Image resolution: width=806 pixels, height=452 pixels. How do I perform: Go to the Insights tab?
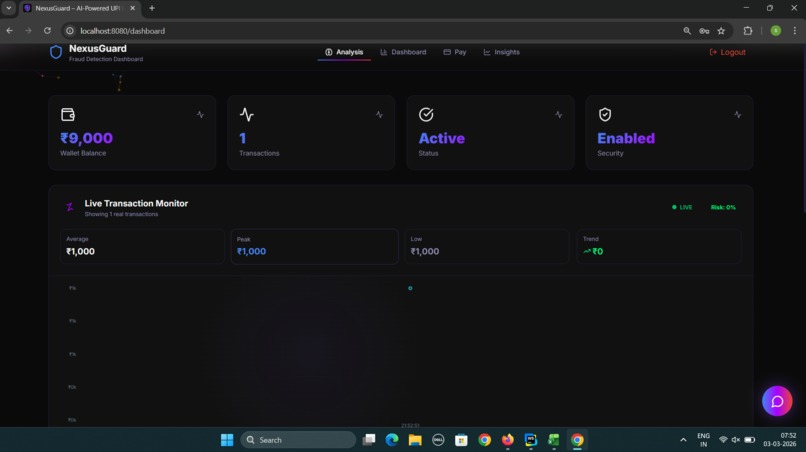pos(501,52)
